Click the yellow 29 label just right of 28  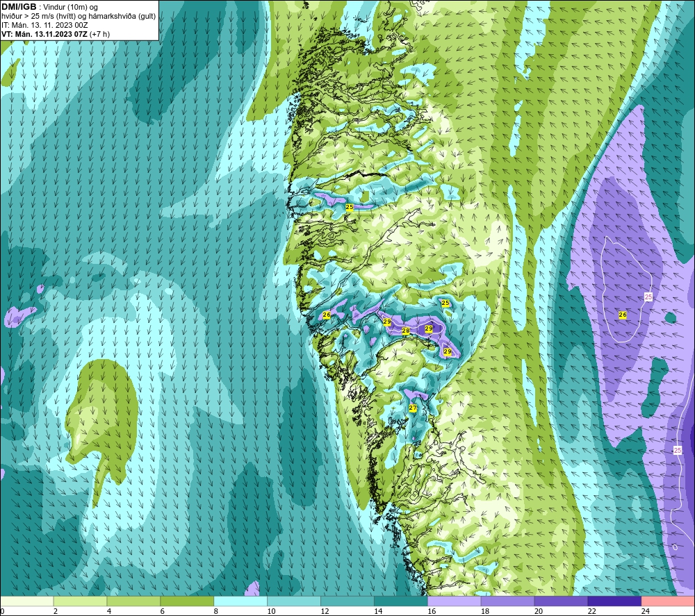pos(429,328)
